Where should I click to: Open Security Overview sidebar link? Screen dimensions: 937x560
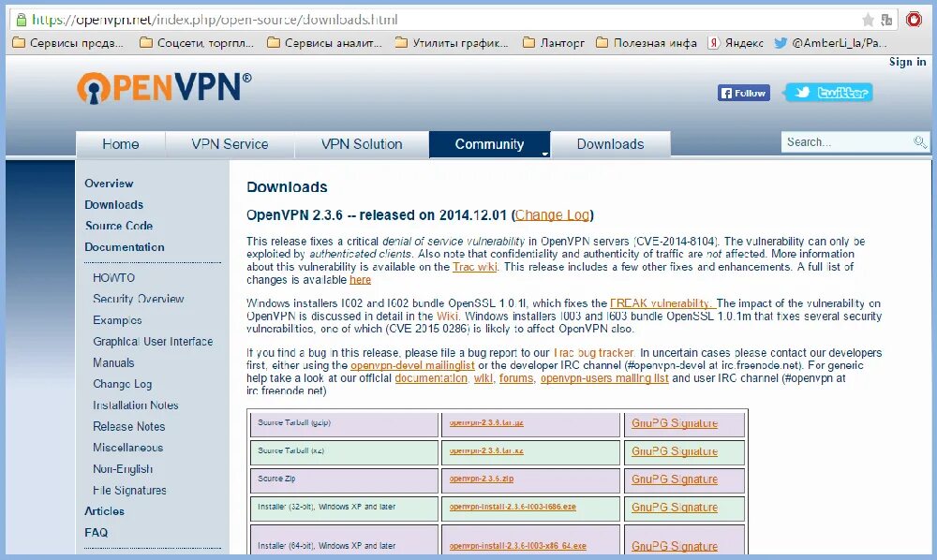139,299
